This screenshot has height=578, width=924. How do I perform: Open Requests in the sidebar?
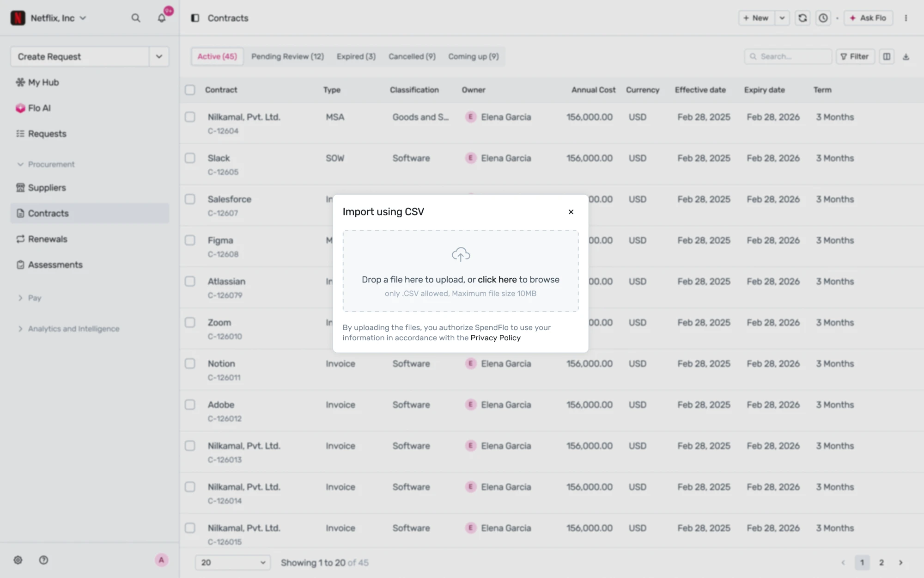pyautogui.click(x=90, y=134)
